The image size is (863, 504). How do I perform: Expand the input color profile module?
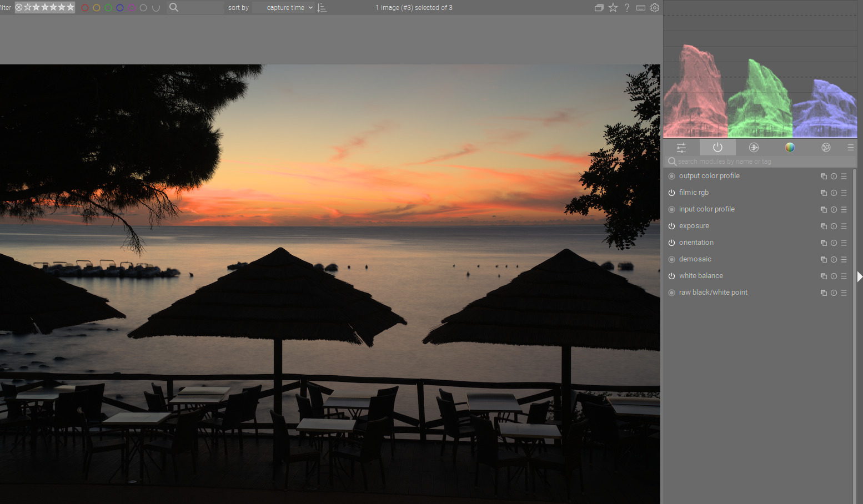706,209
